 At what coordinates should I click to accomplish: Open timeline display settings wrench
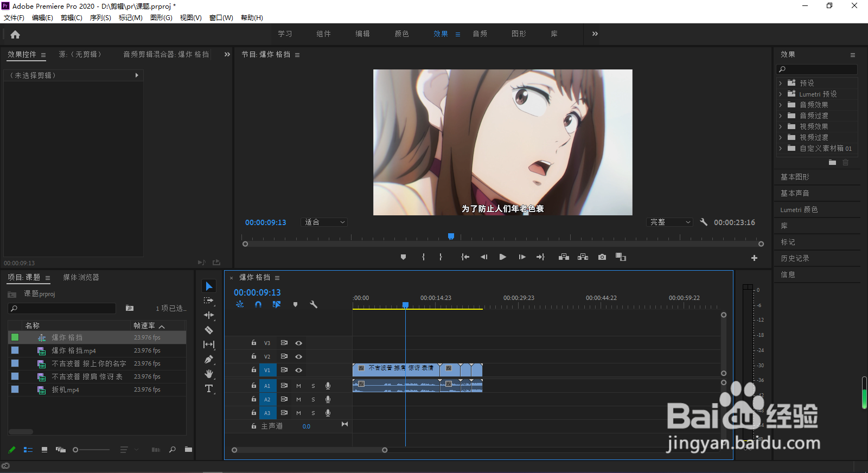tap(314, 304)
